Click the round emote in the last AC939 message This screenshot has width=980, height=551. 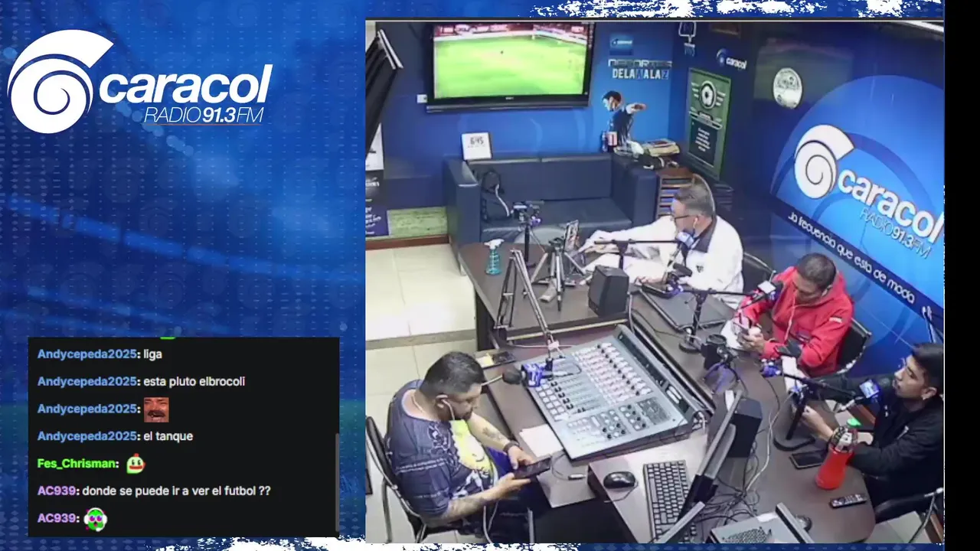pos(96,519)
